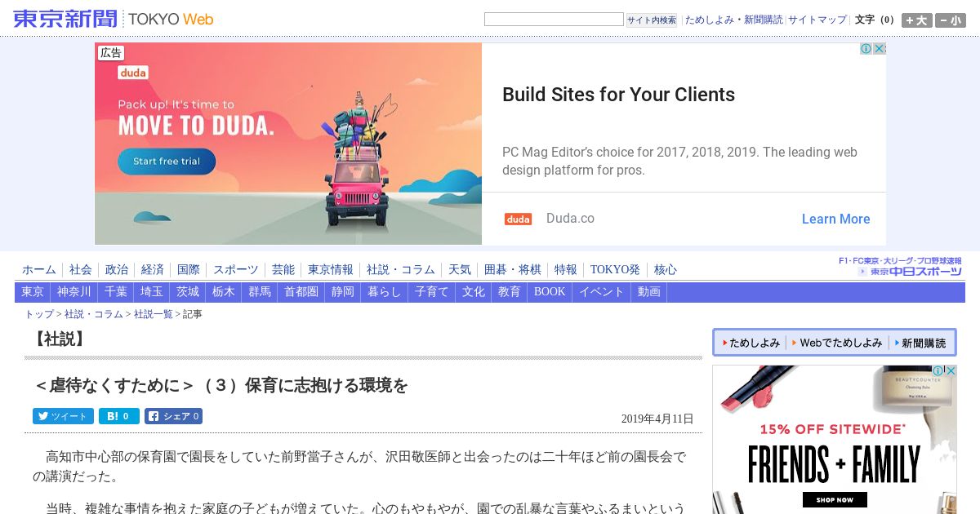The height and width of the screenshot is (514, 980).
Task: Click the ad info icon on the Duda banner
Action: coord(866,49)
